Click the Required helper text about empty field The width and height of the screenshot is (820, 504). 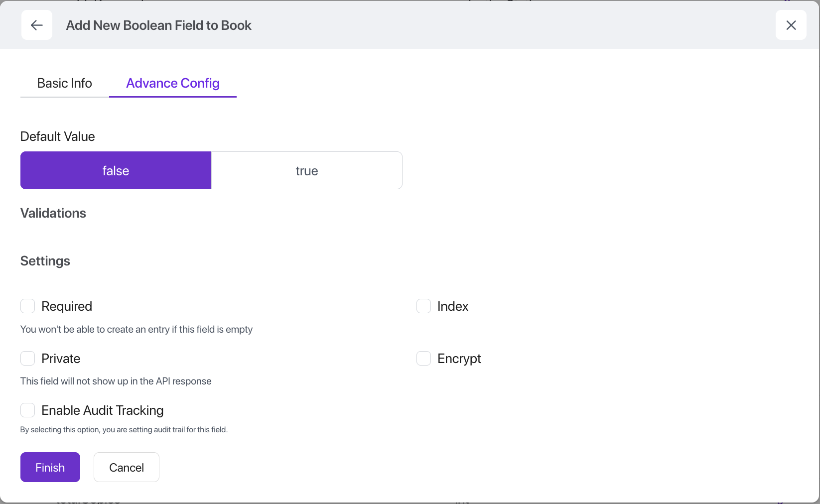(x=137, y=329)
